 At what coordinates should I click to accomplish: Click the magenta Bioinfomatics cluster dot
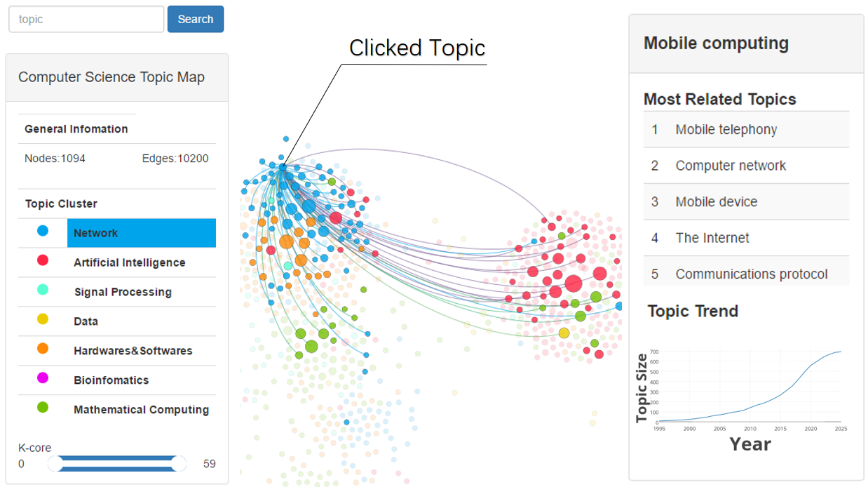43,378
